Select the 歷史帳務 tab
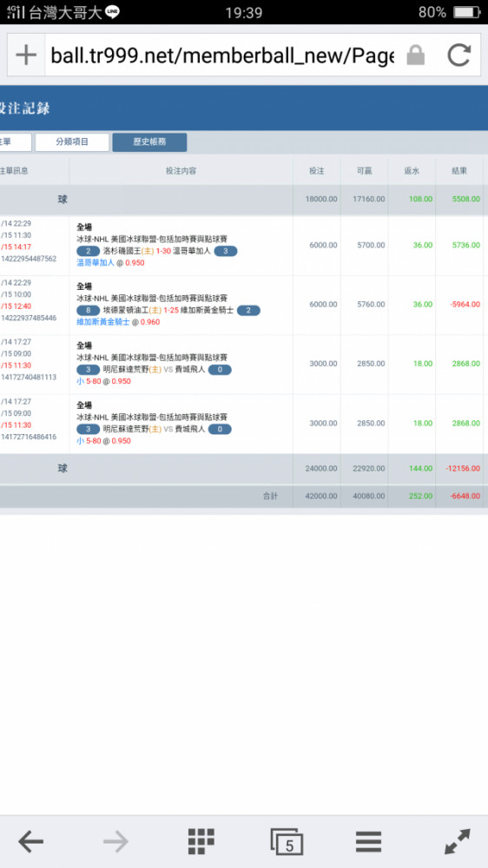The height and width of the screenshot is (868, 488). click(x=149, y=141)
